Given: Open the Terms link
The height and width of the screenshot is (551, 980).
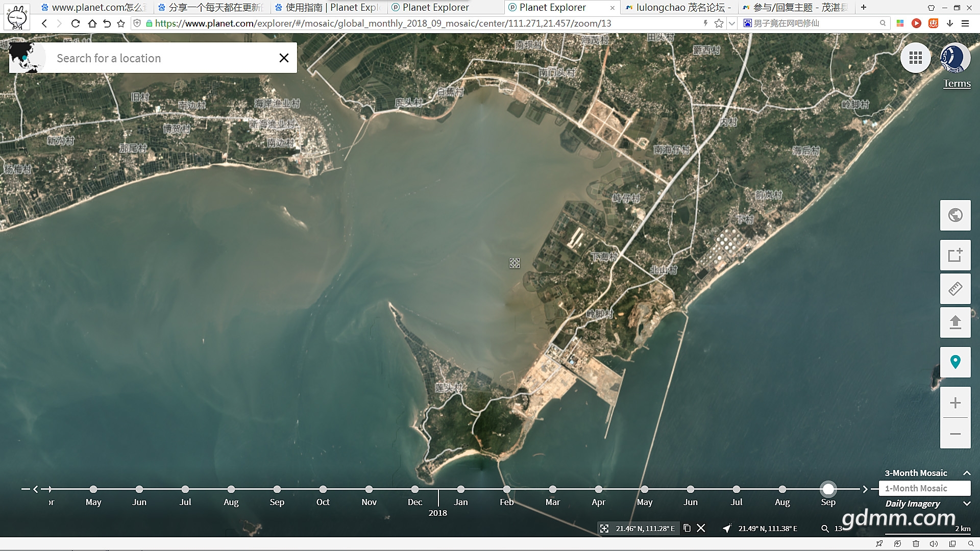Looking at the screenshot, I should click(x=957, y=84).
